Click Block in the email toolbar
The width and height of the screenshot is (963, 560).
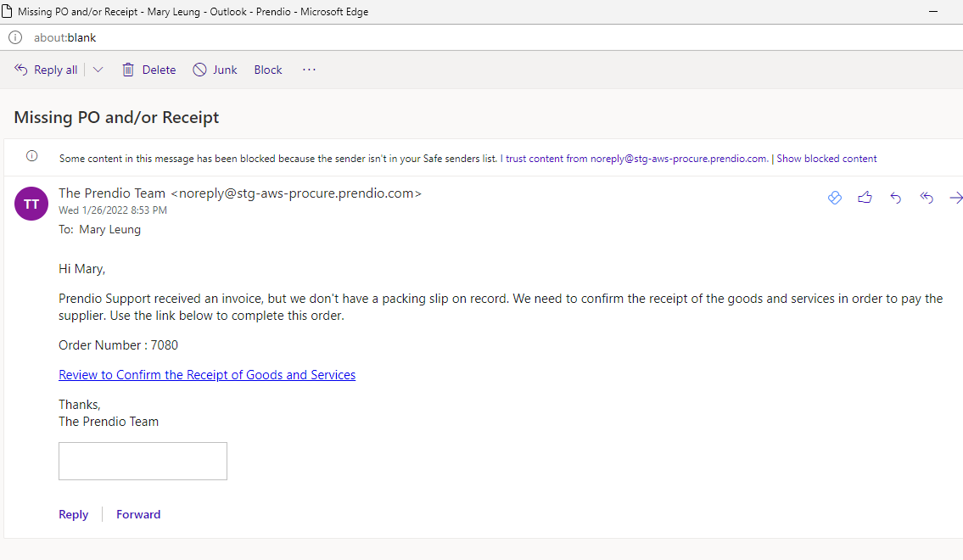[267, 69]
